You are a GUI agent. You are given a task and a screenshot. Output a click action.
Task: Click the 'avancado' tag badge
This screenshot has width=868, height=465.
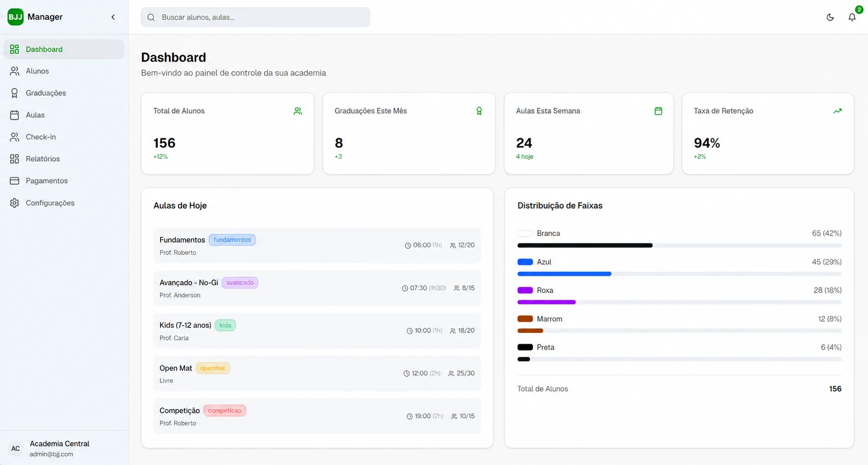[x=240, y=283]
